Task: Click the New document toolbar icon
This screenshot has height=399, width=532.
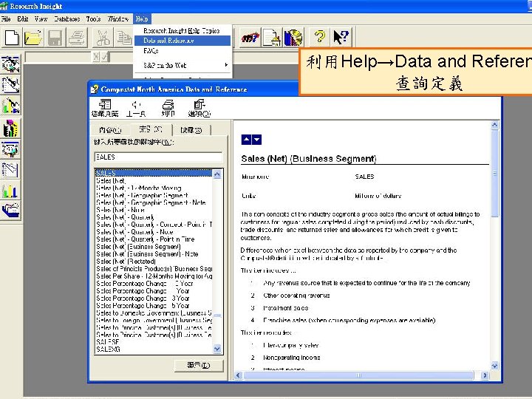Action: coord(12,37)
